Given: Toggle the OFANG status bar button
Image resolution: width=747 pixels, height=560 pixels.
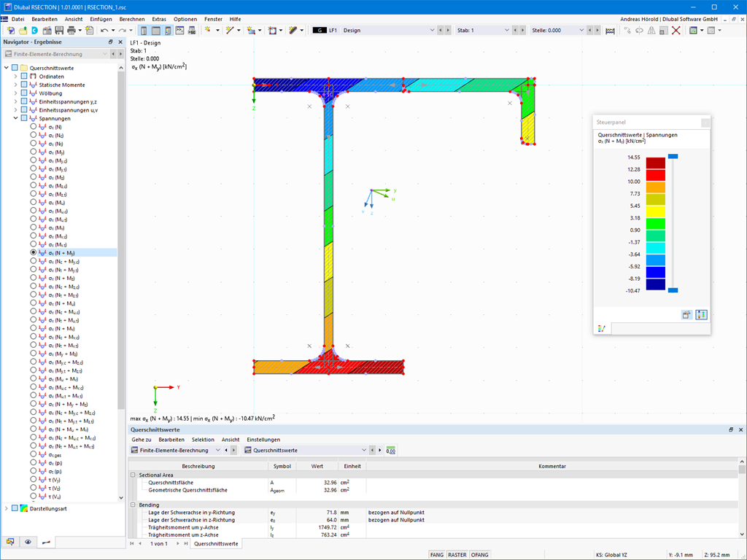Looking at the screenshot, I should [480, 555].
